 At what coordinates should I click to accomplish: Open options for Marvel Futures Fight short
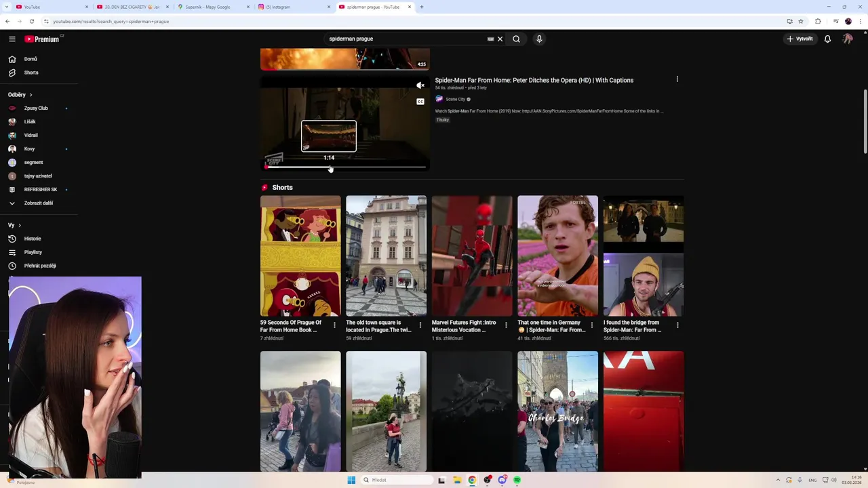[x=506, y=325]
